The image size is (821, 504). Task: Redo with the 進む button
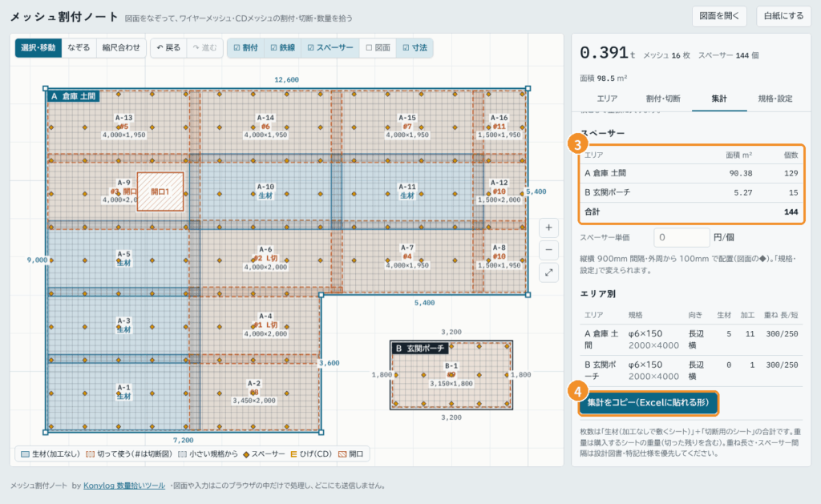pyautogui.click(x=204, y=47)
